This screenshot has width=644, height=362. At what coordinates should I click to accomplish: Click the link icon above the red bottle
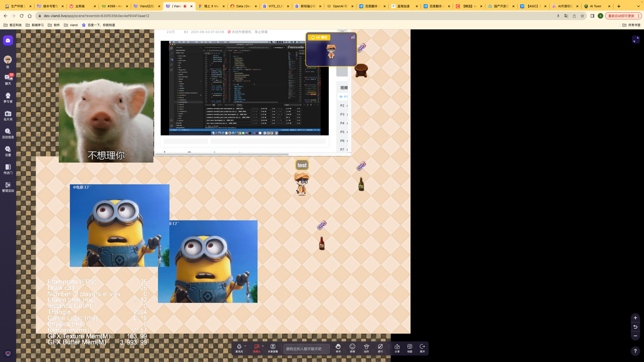coord(322,225)
